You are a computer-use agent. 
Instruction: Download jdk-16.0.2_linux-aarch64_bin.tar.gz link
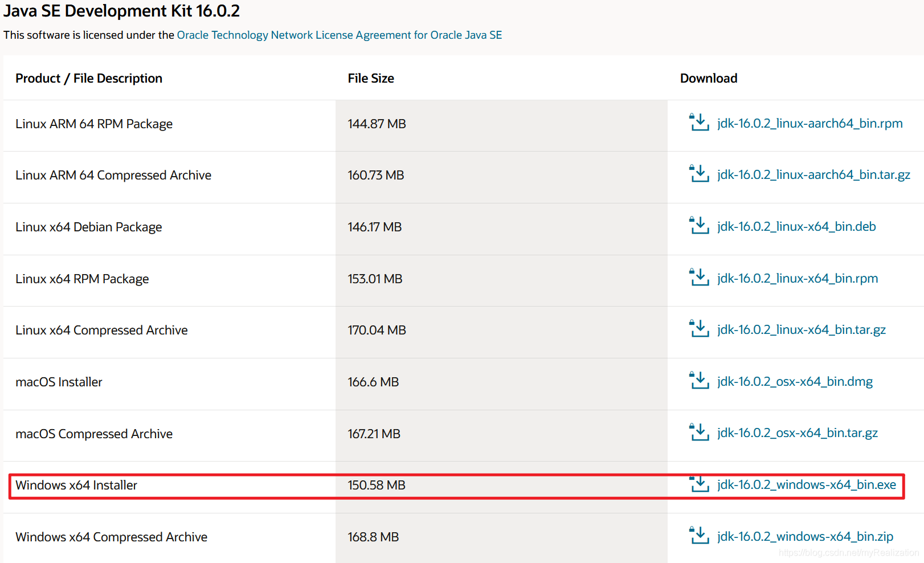[814, 174]
